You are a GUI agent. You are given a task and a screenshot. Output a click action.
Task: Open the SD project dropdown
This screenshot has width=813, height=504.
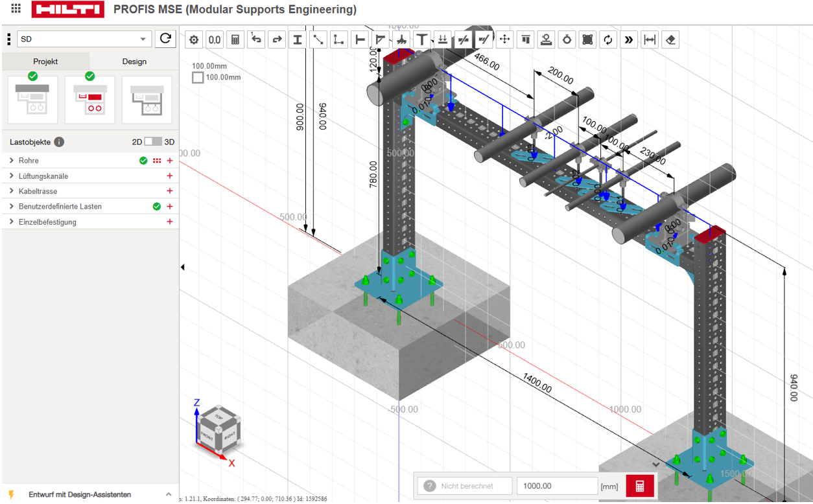coord(84,39)
